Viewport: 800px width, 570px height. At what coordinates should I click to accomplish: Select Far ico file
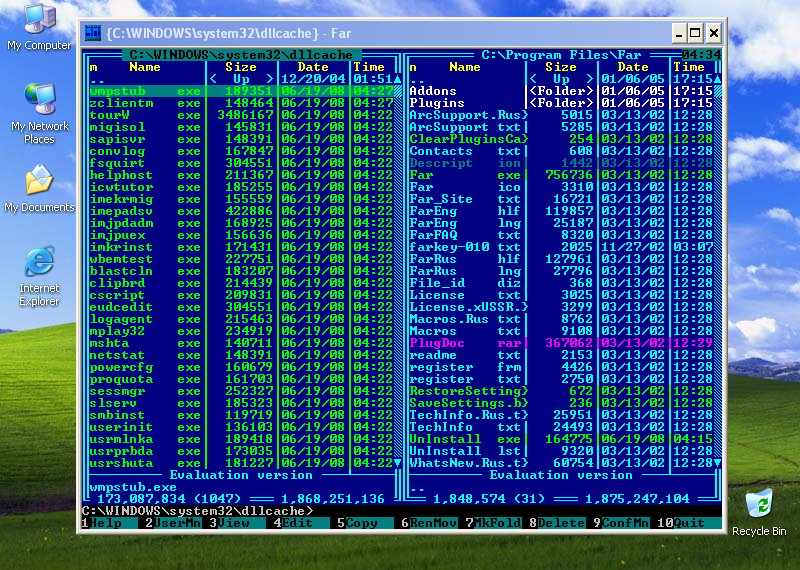[561, 187]
